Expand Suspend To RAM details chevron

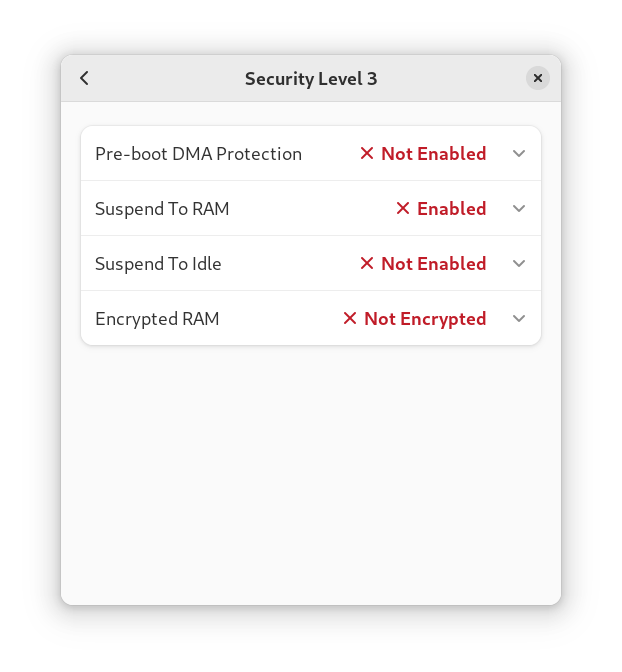(519, 208)
